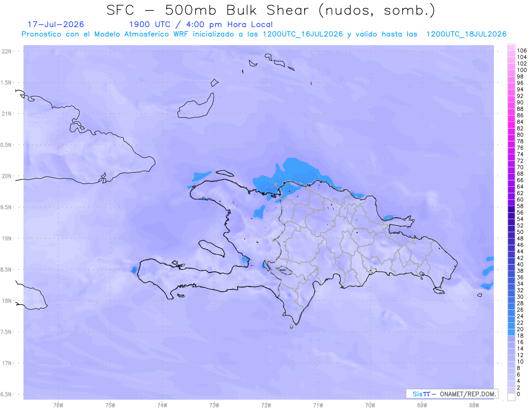Pick the white colorbar swatch below 0
This screenshot has height=411, width=532.
click(x=511, y=397)
